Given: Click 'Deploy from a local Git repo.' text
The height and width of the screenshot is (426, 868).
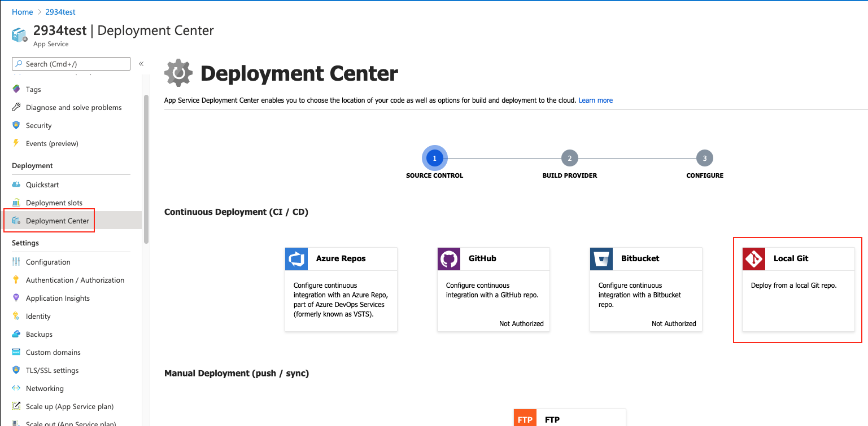Looking at the screenshot, I should point(793,286).
